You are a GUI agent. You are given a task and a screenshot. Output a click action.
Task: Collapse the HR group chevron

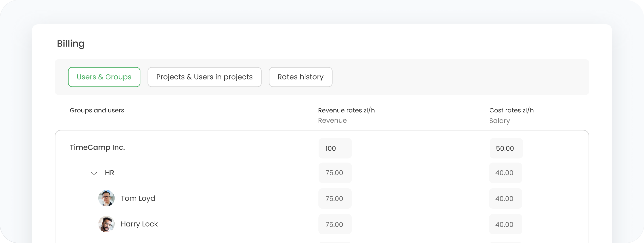(94, 173)
